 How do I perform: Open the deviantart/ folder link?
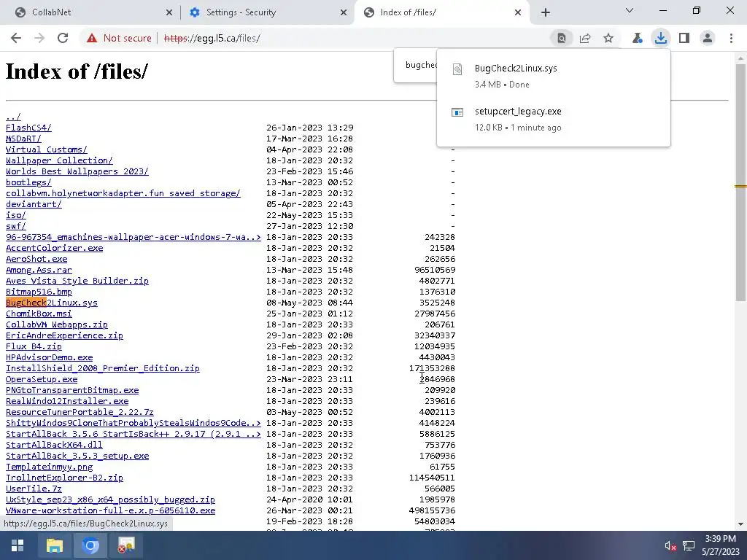tap(34, 204)
